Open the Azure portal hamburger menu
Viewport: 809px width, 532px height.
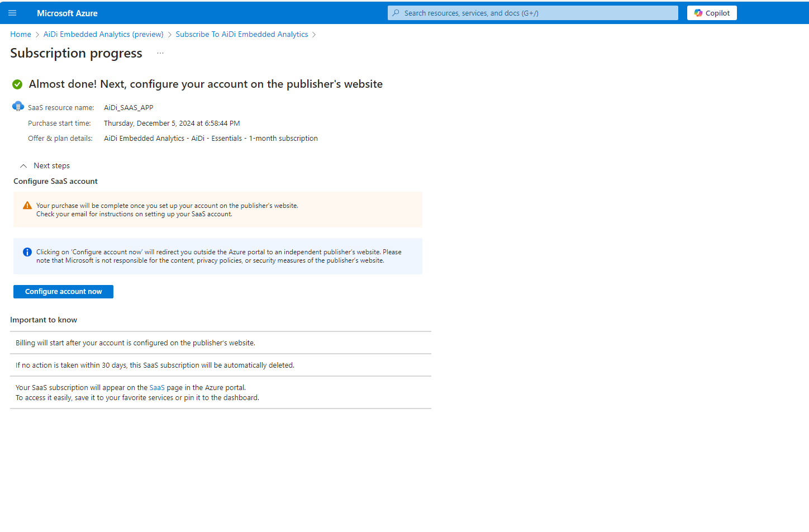pos(12,13)
